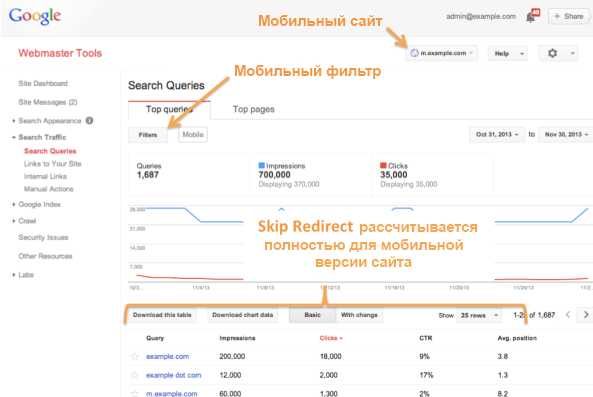Open the 25 rows dropdown
The height and width of the screenshot is (397, 593).
pyautogui.click(x=479, y=315)
